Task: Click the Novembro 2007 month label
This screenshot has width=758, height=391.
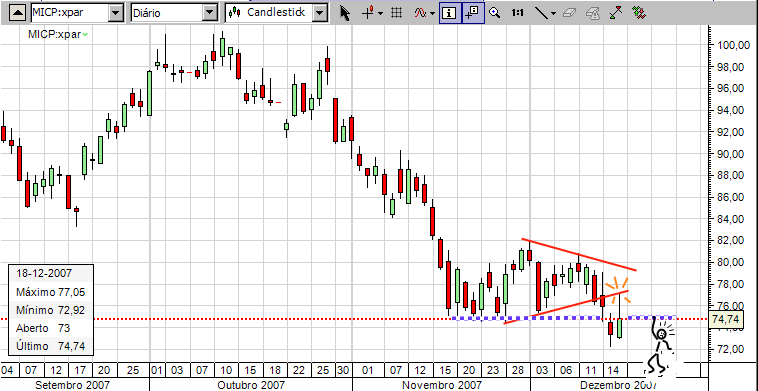Action: click(442, 385)
